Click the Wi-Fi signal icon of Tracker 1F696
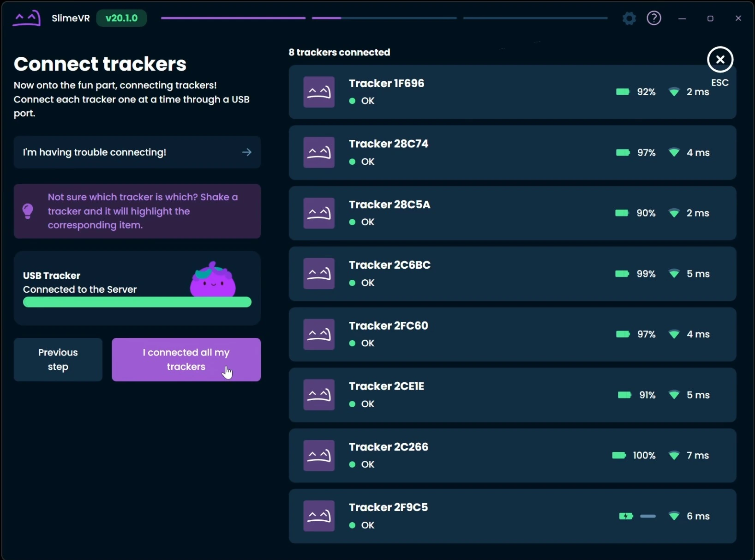Viewport: 755px width, 560px height. click(x=674, y=92)
